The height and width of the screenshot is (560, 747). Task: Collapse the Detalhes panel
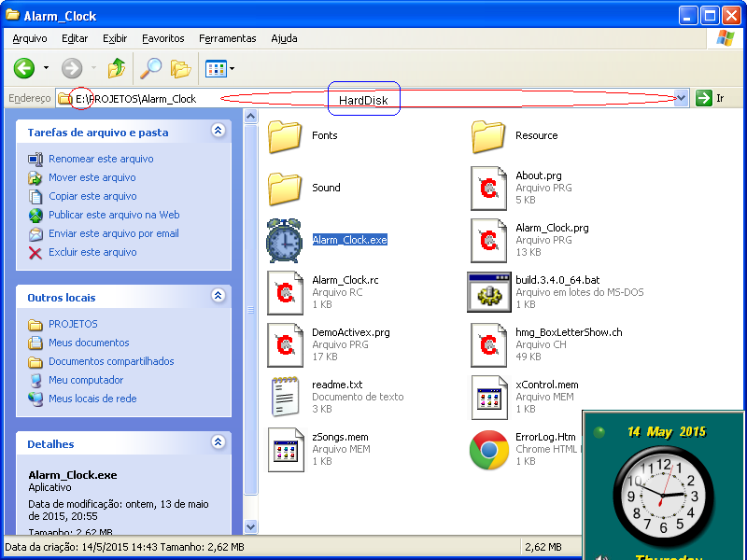pyautogui.click(x=218, y=443)
